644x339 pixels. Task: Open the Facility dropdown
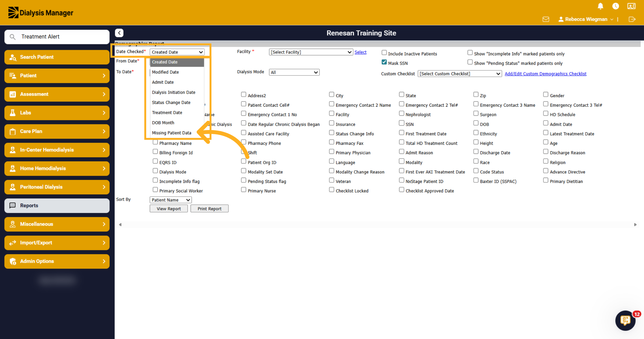point(311,52)
